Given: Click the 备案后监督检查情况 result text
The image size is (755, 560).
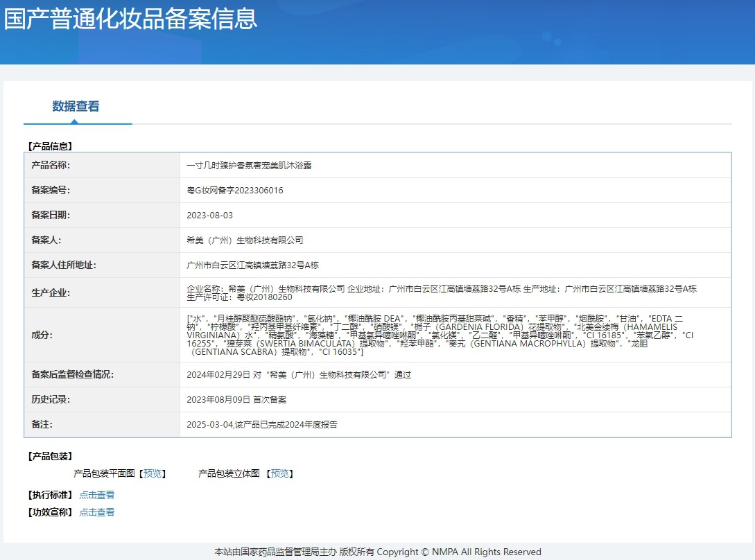Looking at the screenshot, I should tap(299, 375).
